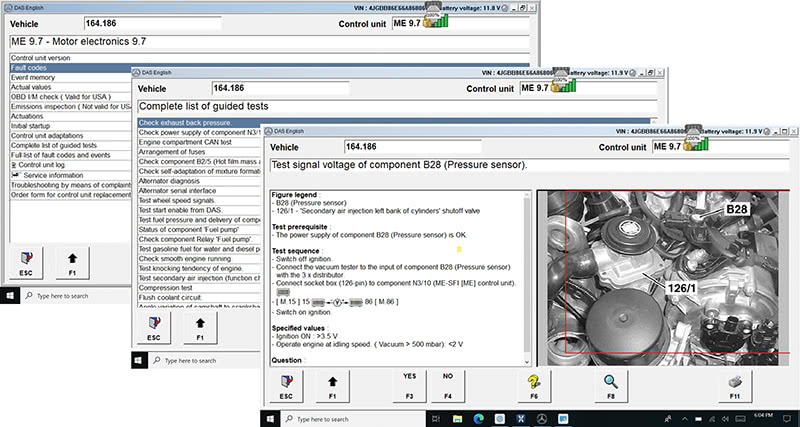Click ESC icon in the front window

[x=286, y=386]
